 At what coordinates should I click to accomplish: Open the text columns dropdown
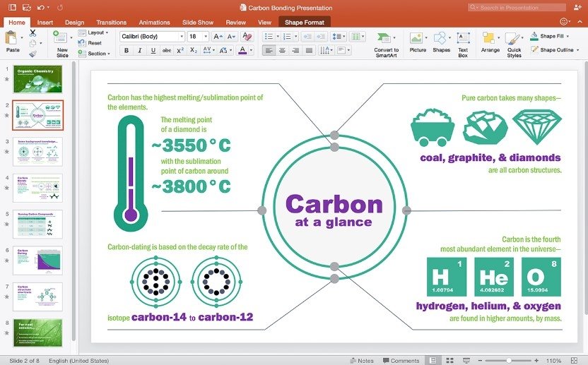pyautogui.click(x=358, y=36)
